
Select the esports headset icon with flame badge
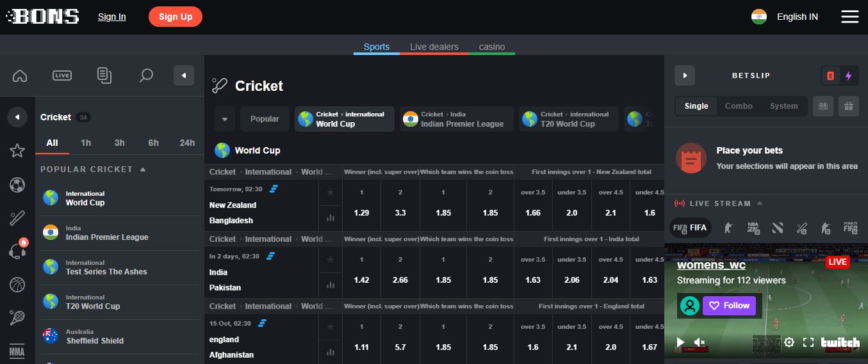click(x=18, y=250)
